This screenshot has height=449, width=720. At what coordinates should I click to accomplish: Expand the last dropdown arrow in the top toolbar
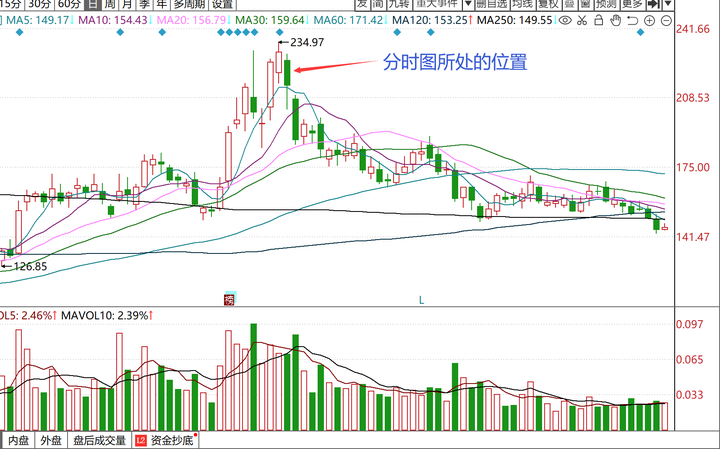[668, 4]
